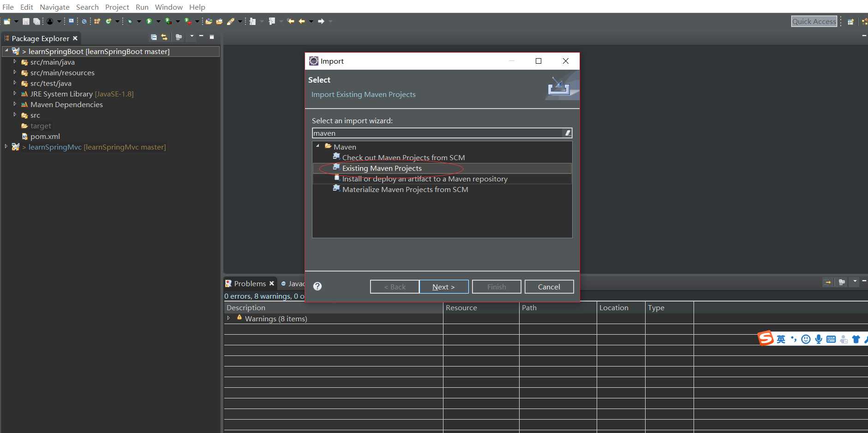Click the Back navigation yellow arrow
Image resolution: width=868 pixels, height=433 pixels.
click(302, 21)
